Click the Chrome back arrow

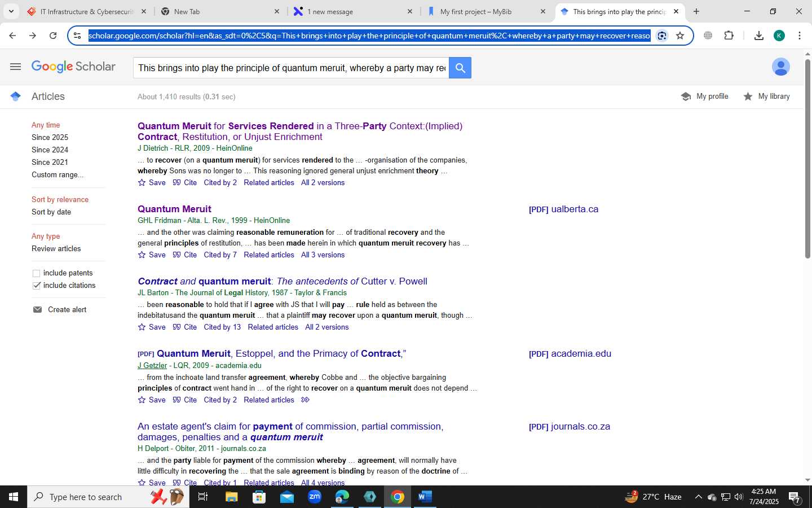point(12,36)
